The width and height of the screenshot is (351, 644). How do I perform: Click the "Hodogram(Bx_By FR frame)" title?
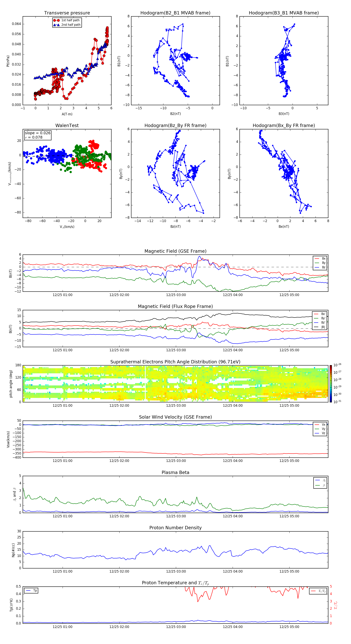tap(284, 125)
